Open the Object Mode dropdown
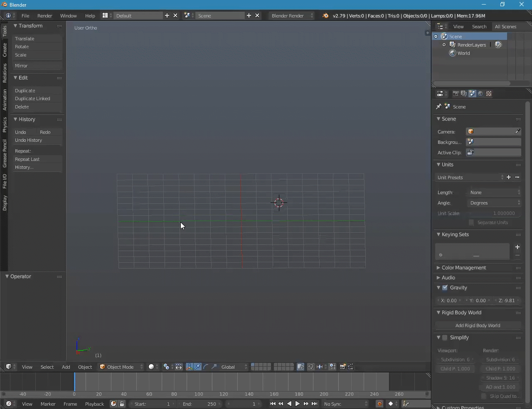The width and height of the screenshot is (532, 409). click(x=121, y=367)
